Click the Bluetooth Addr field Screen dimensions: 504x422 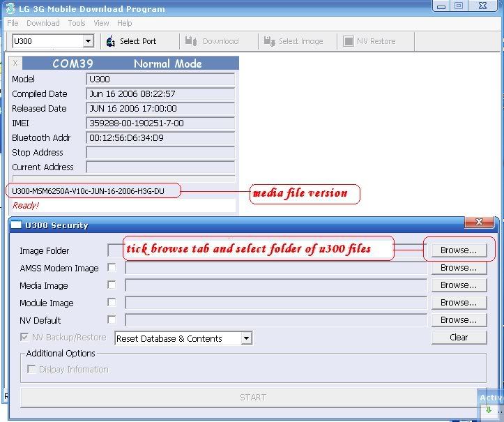160,137
